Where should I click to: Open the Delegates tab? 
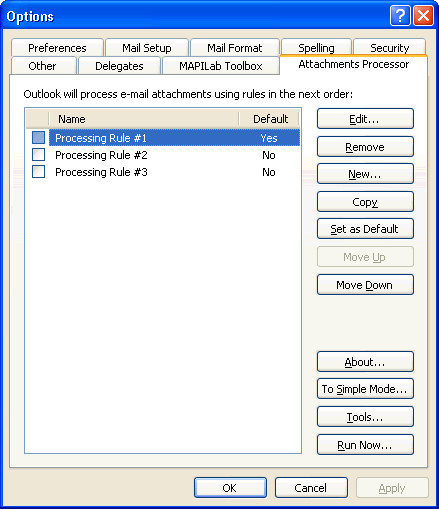coord(119,66)
